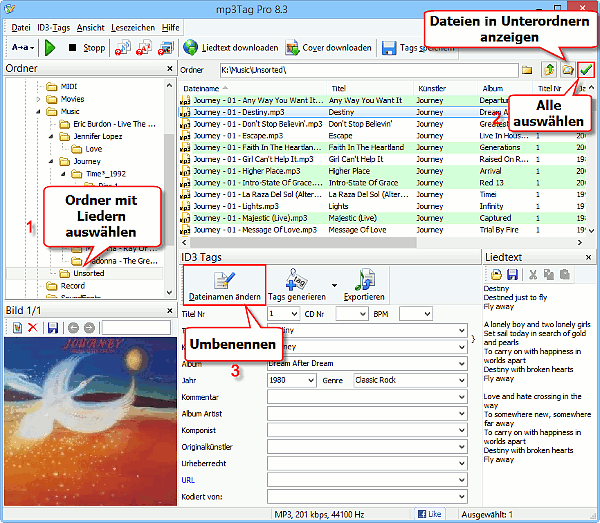Expand the Movies folder node
Image resolution: width=600 pixels, height=523 pixels.
38,99
